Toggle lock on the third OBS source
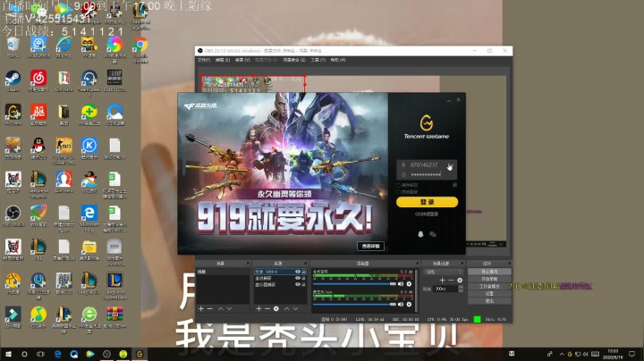The height and width of the screenshot is (361, 644). pos(304,284)
